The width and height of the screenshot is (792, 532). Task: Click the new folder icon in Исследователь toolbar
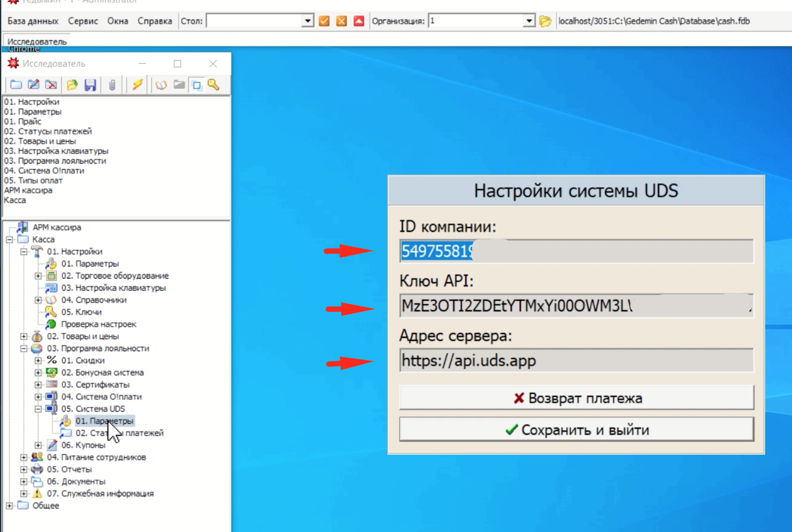(16, 85)
